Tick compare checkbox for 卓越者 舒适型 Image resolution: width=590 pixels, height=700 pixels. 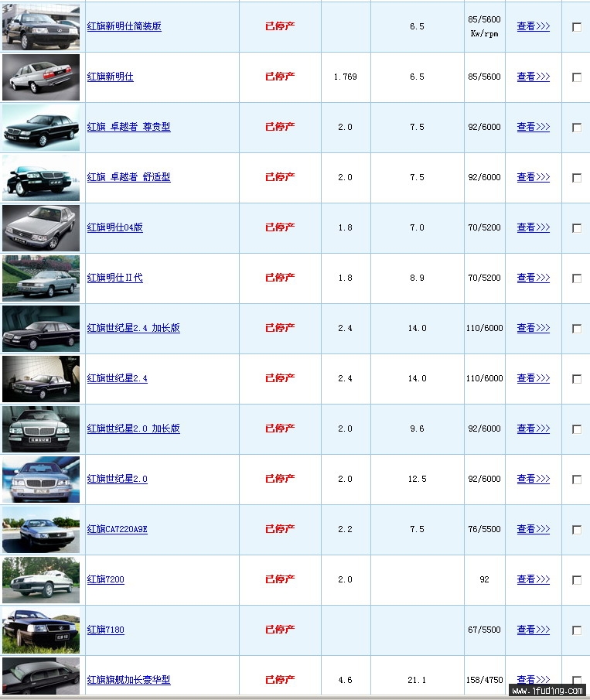pos(577,178)
